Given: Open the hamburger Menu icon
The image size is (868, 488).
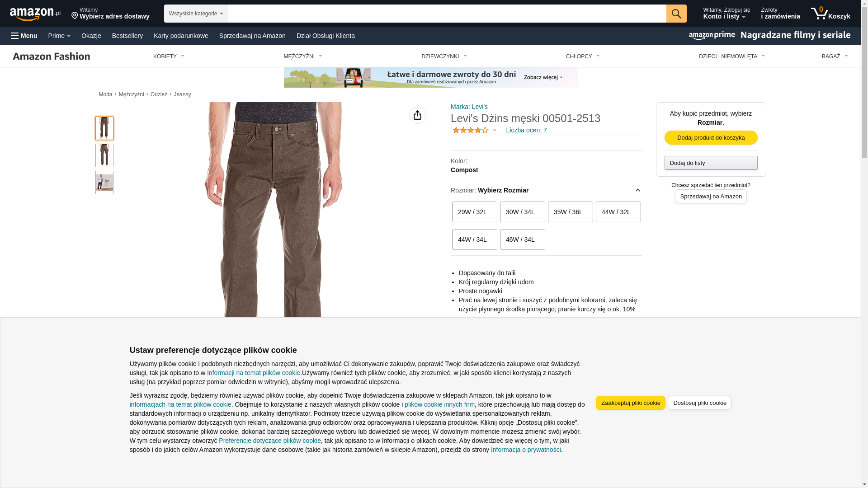Looking at the screenshot, I should tap(24, 36).
